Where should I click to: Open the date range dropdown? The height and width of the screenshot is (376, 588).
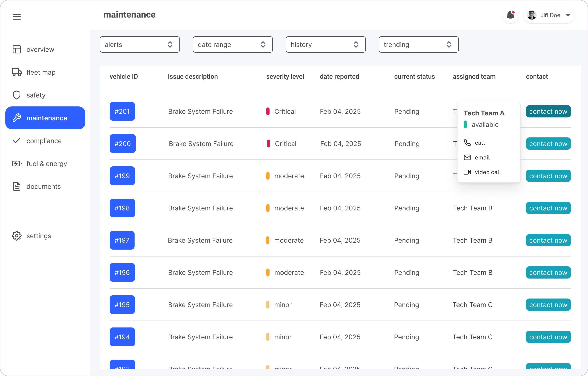[x=232, y=44]
